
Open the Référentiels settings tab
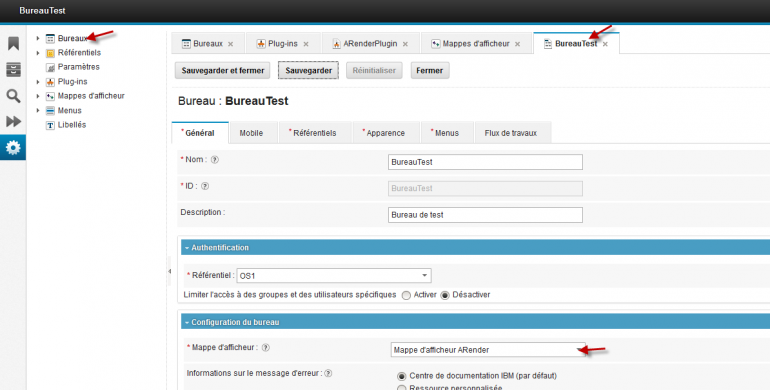click(x=315, y=133)
